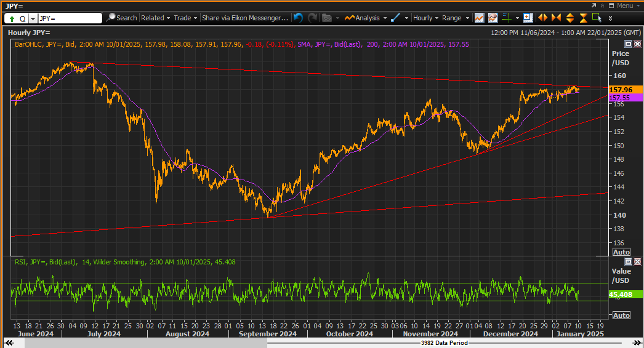Image resolution: width=644 pixels, height=348 pixels.
Task: Expand the Analysis dropdown menu
Action: pos(366,18)
